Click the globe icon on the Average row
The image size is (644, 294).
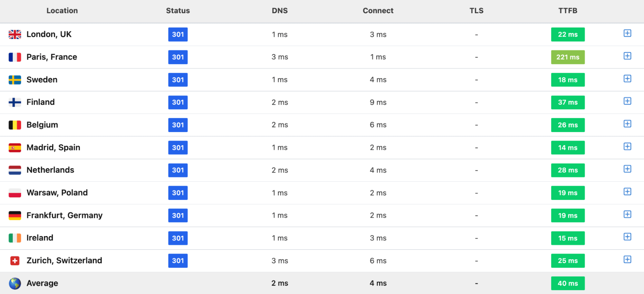[15, 283]
